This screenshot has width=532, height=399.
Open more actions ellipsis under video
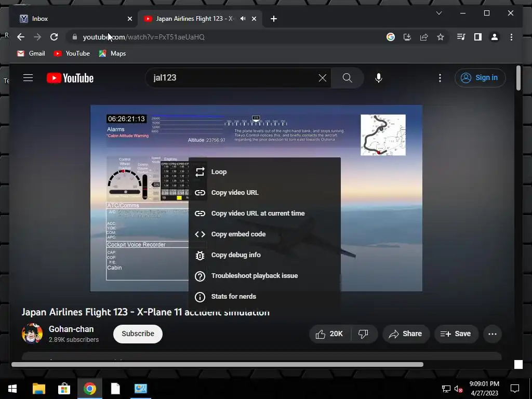pyautogui.click(x=493, y=334)
